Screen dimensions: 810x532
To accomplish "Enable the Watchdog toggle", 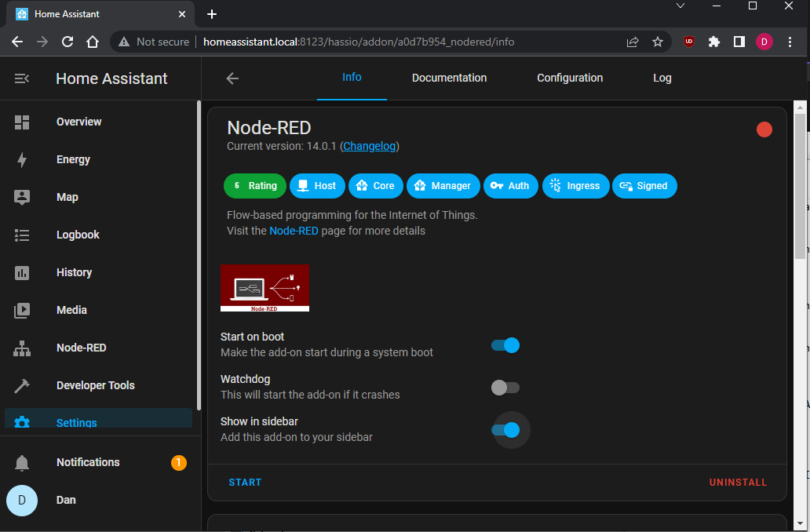I will [x=505, y=388].
